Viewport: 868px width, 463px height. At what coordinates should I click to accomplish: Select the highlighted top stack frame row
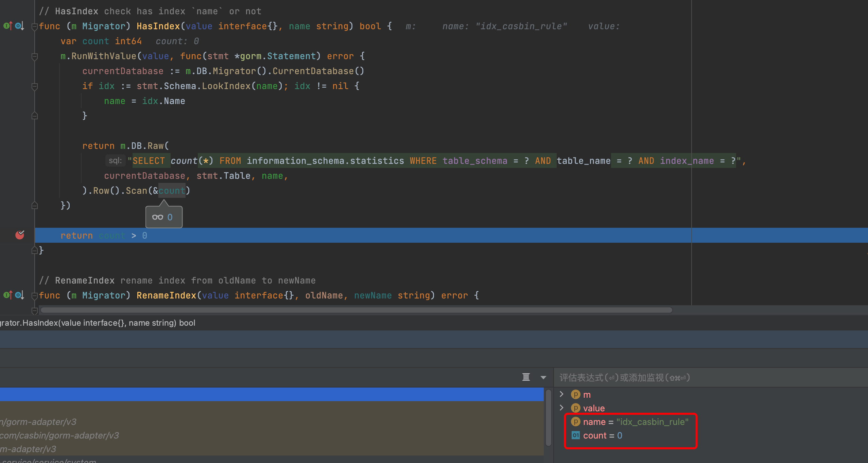(x=271, y=394)
